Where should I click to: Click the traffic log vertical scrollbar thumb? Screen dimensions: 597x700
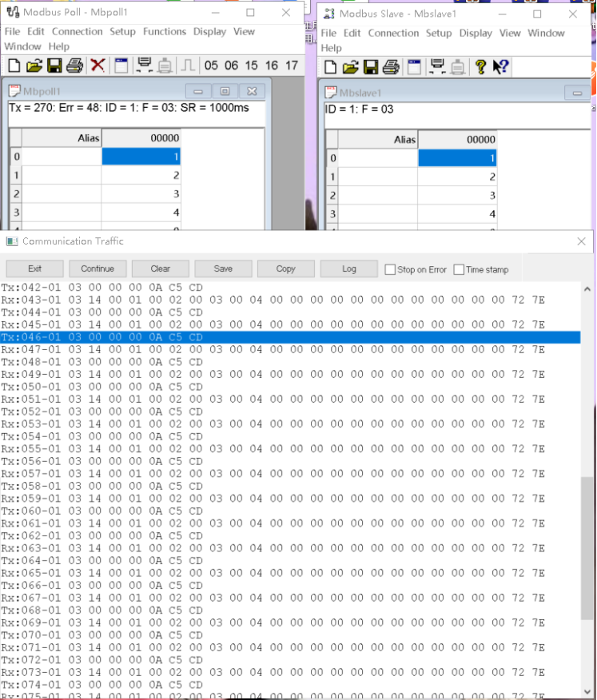[587, 550]
